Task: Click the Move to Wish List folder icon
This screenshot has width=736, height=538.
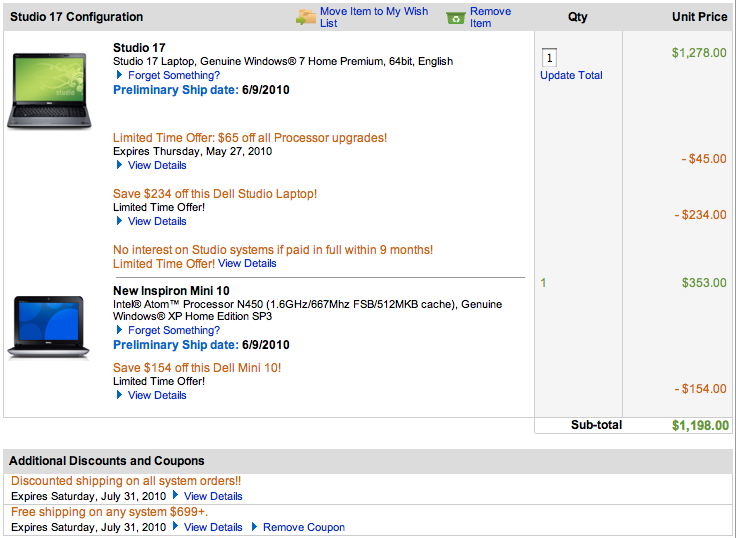Action: tap(306, 17)
